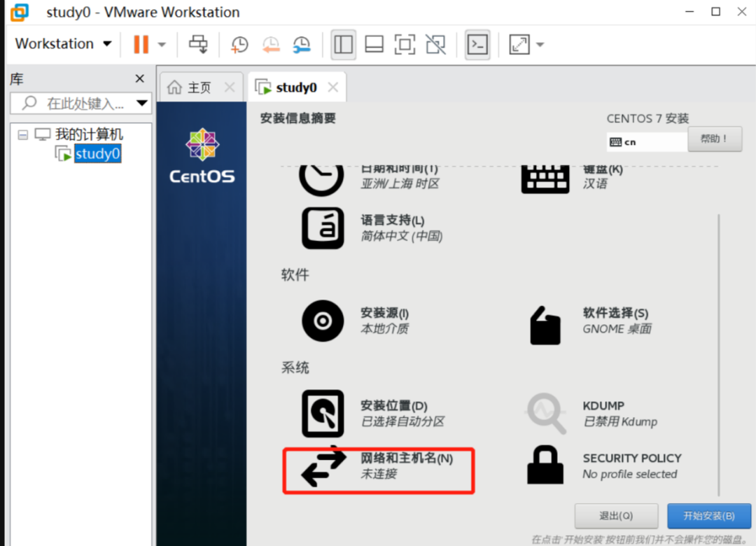Toggle the thumbnail bar view icon
The height and width of the screenshot is (546, 756).
pyautogui.click(x=374, y=44)
